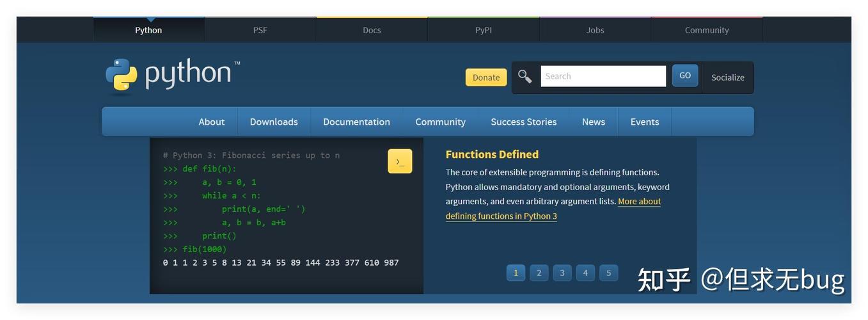The width and height of the screenshot is (868, 320).
Task: Open the About menu
Action: click(x=212, y=122)
